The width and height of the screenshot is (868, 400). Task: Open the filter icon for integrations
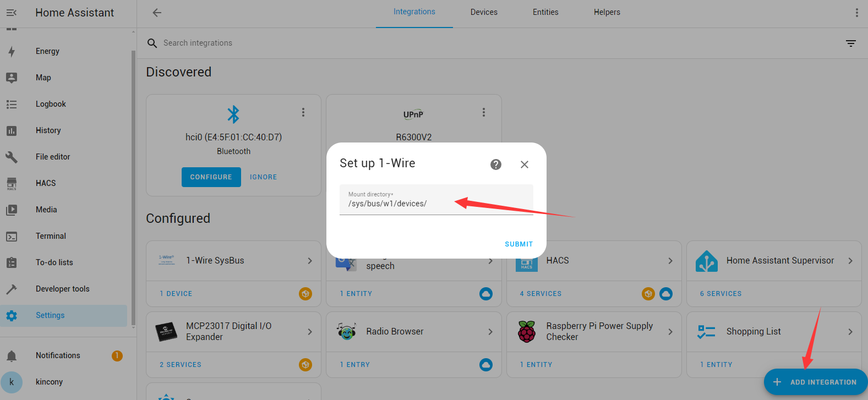point(850,43)
